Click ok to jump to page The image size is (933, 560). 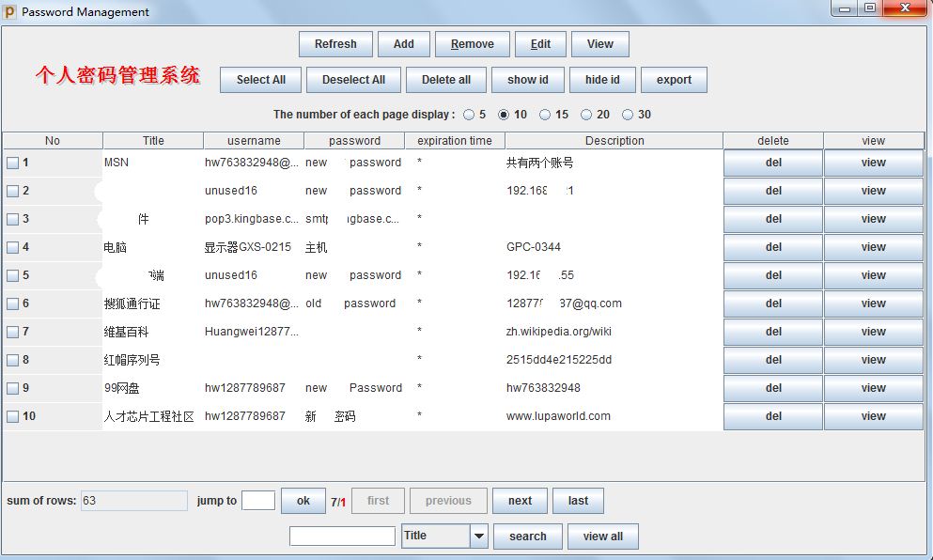click(303, 501)
